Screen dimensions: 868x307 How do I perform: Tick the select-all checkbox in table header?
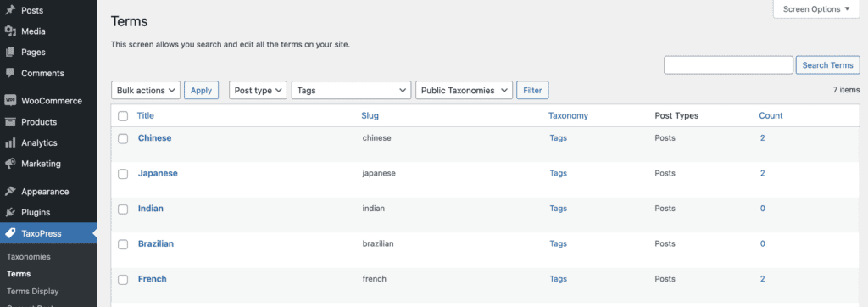click(123, 116)
